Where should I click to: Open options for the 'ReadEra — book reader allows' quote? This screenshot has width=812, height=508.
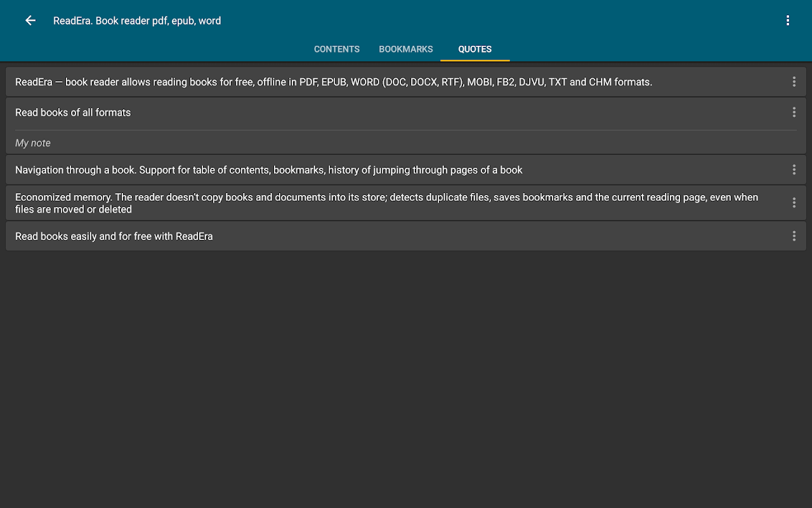794,82
